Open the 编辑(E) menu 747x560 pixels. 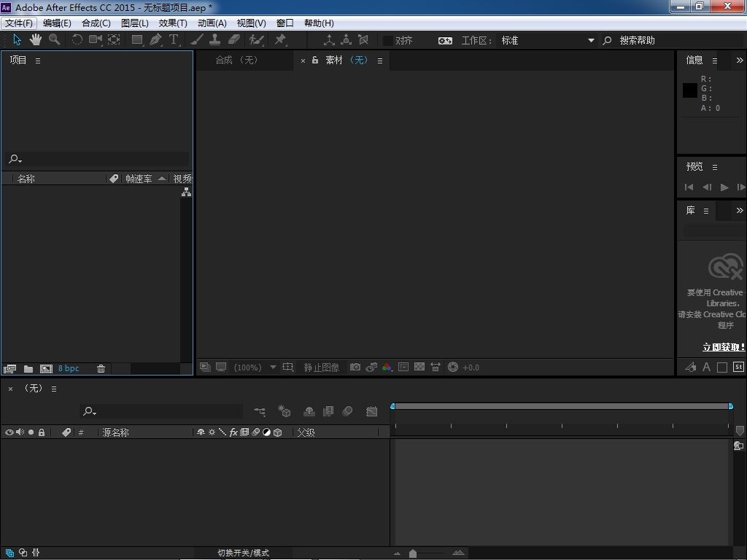tap(57, 23)
